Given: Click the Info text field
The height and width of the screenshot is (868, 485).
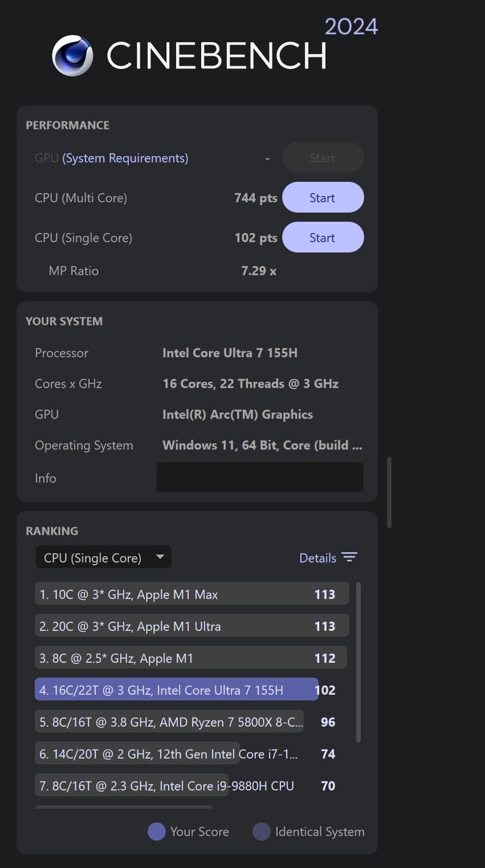Looking at the screenshot, I should [x=259, y=477].
